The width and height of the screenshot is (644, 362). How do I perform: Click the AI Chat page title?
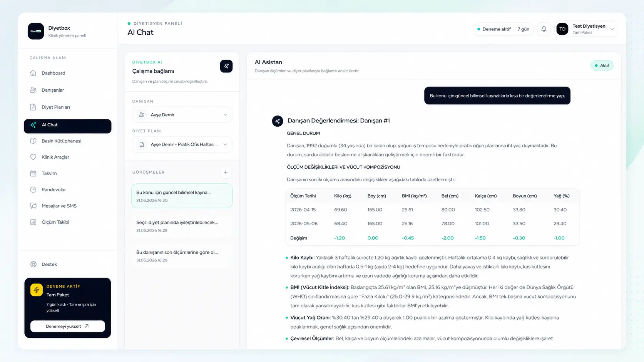tap(141, 32)
